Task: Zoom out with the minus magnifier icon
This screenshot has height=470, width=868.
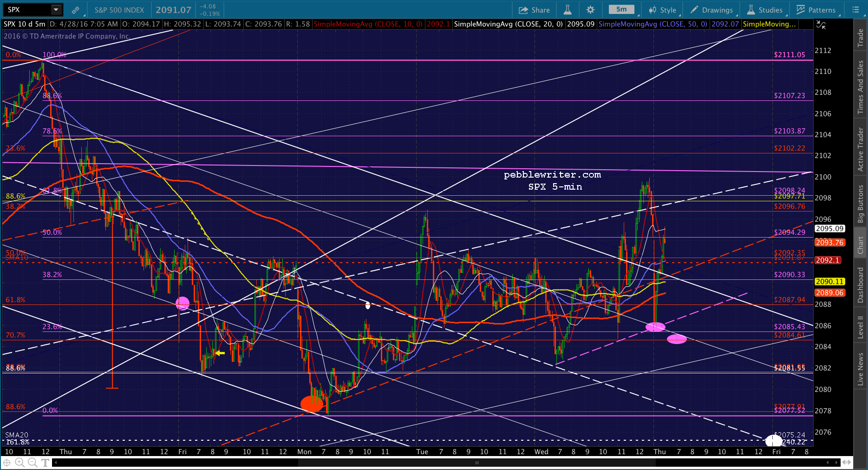Action: [33, 463]
